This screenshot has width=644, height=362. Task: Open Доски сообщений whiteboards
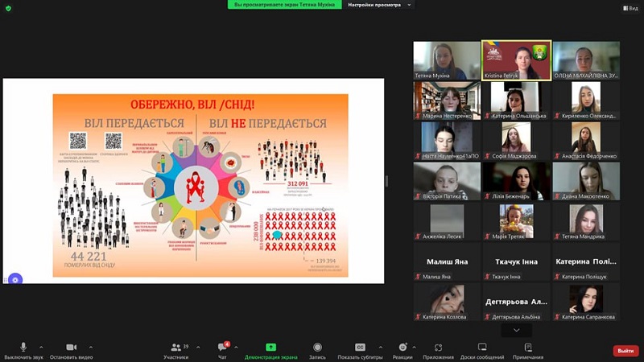click(x=482, y=347)
